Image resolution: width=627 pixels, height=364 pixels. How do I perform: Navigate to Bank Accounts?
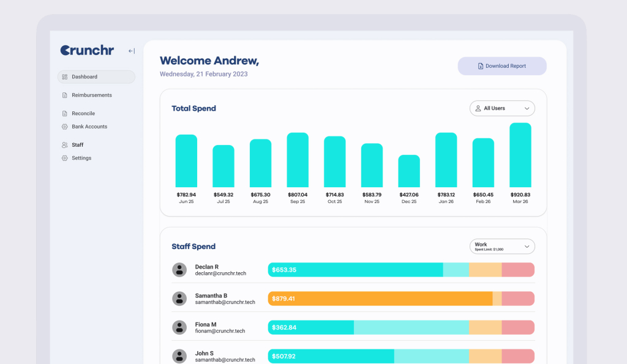(89, 127)
